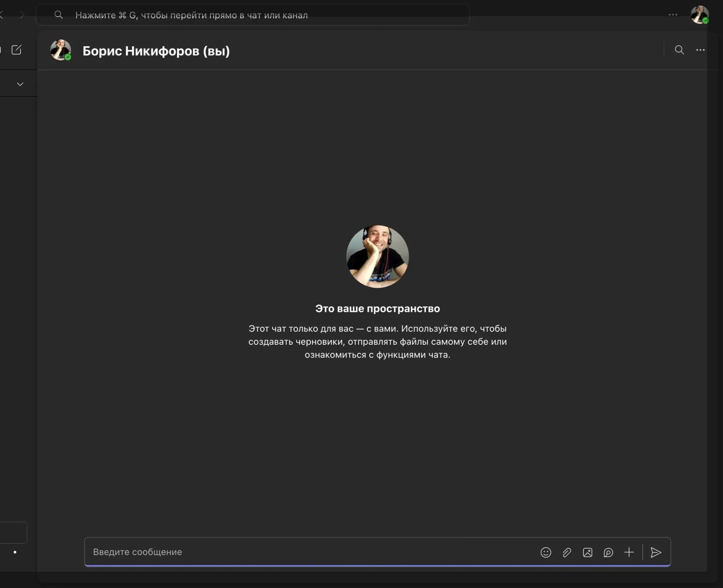Viewport: 723px width, 588px height.
Task: Go forward with navigation arrow
Action: tap(22, 15)
